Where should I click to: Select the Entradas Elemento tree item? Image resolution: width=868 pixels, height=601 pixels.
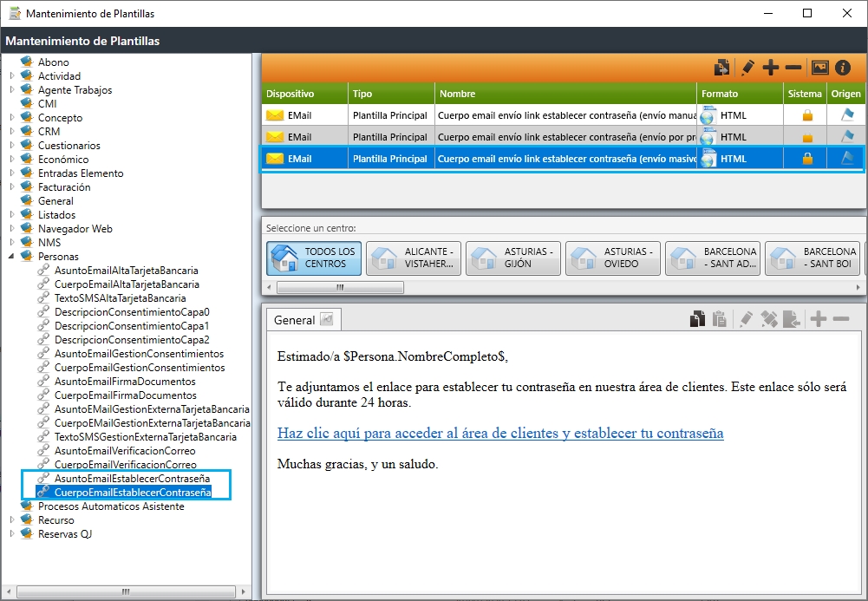point(81,173)
